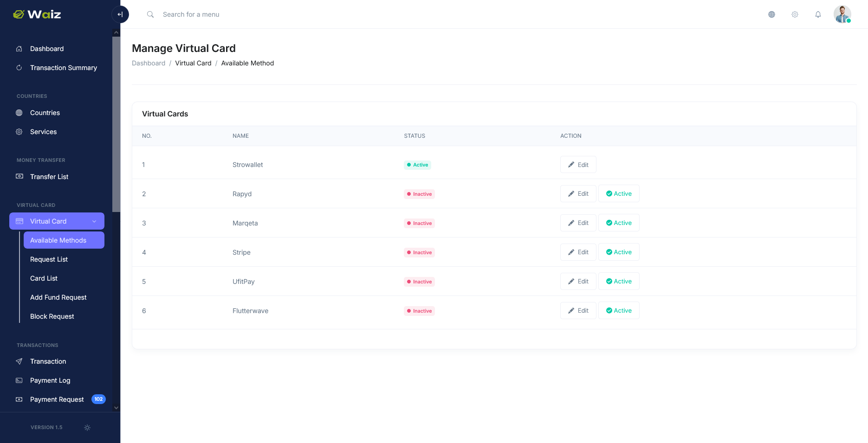
Task: Edit the UfitPay method
Action: tap(578, 281)
